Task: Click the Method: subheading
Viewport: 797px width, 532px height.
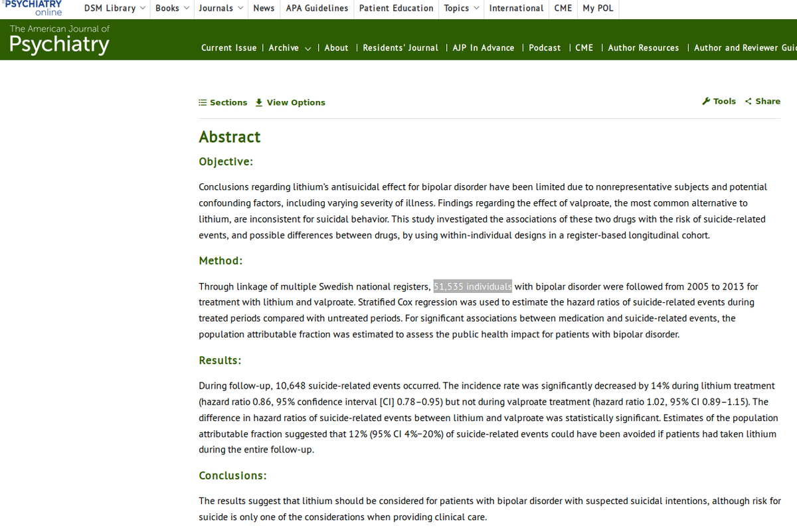Action: [221, 261]
